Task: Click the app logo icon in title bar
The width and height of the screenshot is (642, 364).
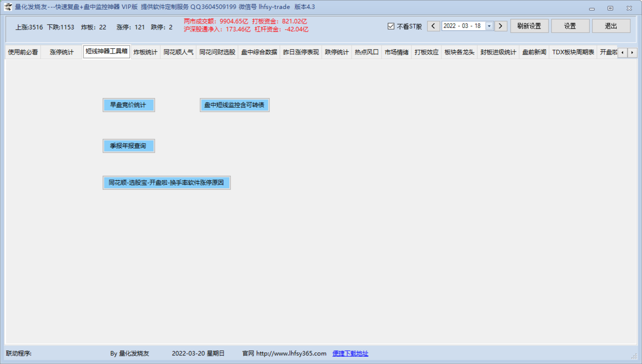Action: point(8,7)
